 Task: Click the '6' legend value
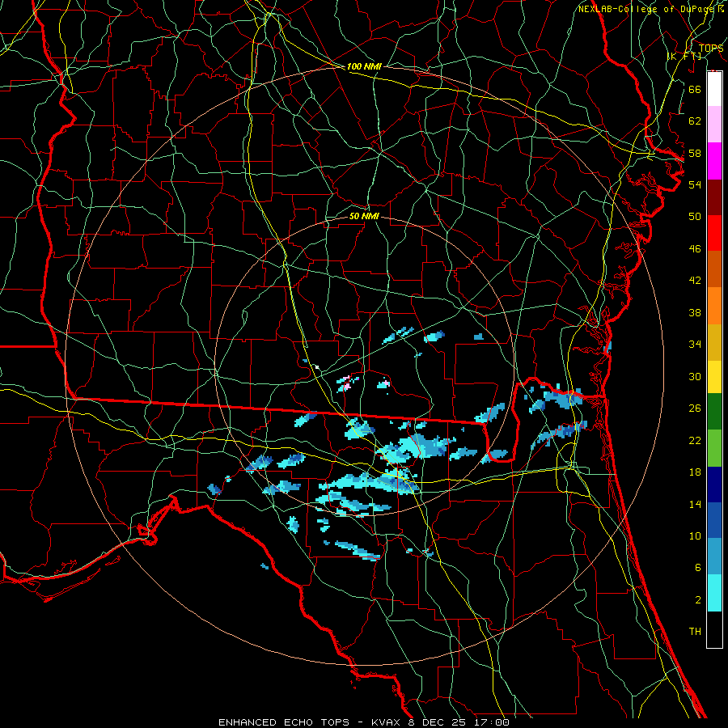pyautogui.click(x=698, y=568)
